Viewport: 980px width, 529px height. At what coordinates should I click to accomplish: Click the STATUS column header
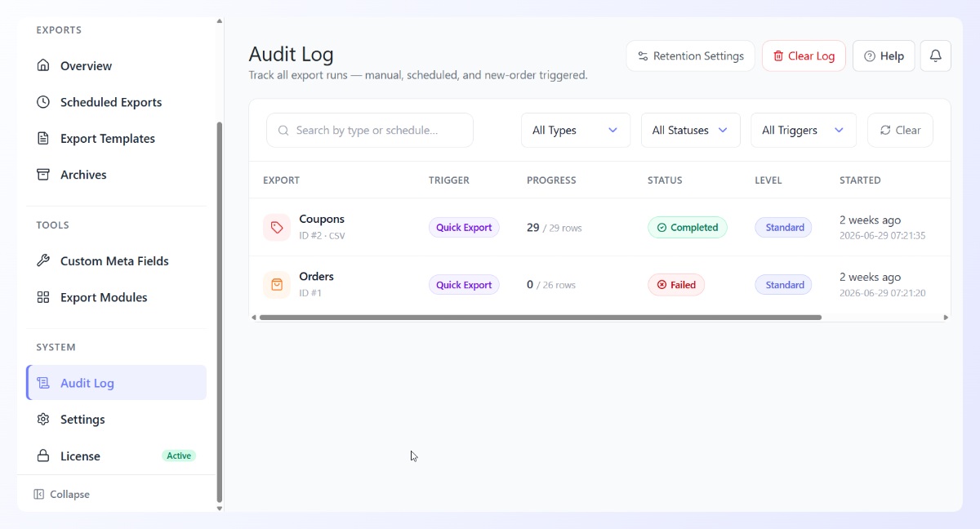(665, 180)
